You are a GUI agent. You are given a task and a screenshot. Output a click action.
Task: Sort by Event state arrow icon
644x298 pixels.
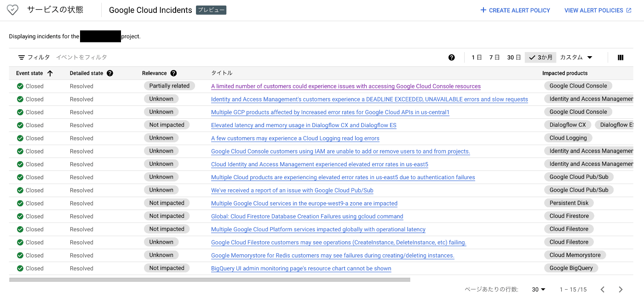click(50, 73)
